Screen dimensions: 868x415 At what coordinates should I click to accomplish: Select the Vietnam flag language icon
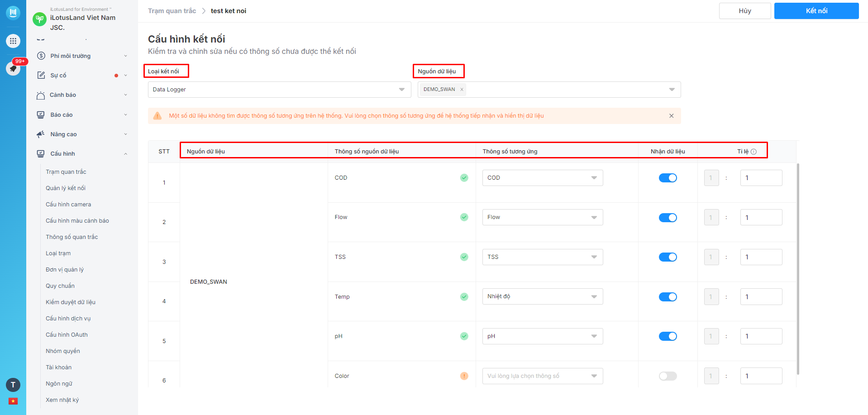pos(13,401)
